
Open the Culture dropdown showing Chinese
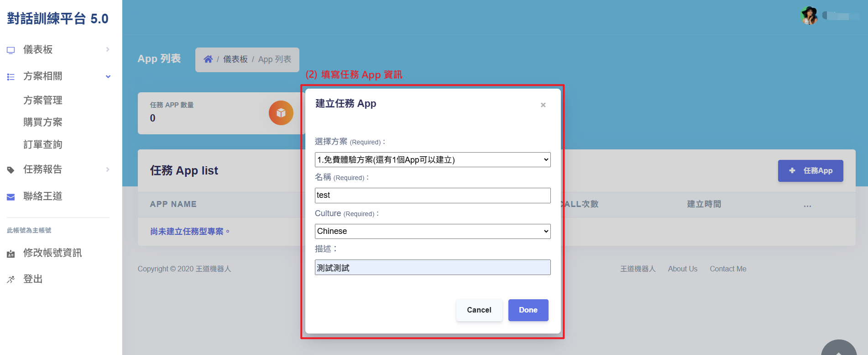point(433,231)
